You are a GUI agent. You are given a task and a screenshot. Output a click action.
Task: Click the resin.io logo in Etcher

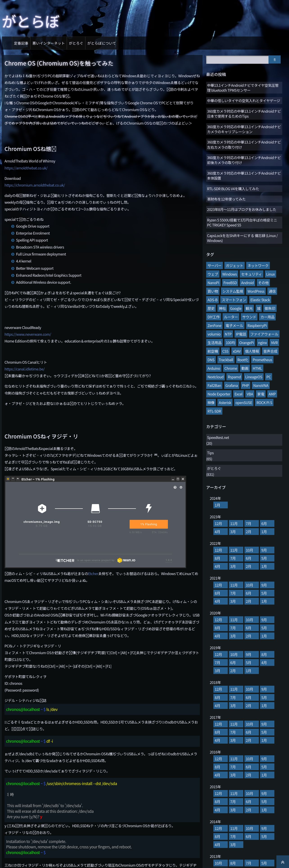[126, 560]
